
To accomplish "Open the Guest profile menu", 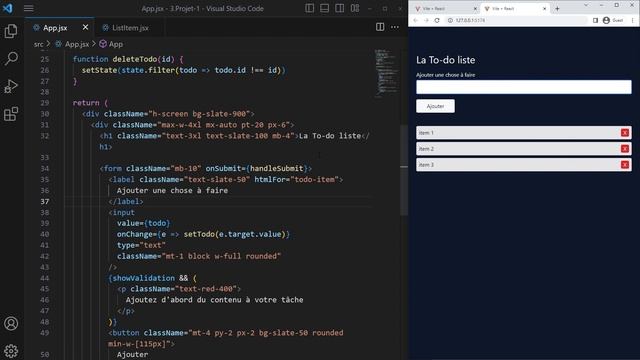I will pos(613,20).
